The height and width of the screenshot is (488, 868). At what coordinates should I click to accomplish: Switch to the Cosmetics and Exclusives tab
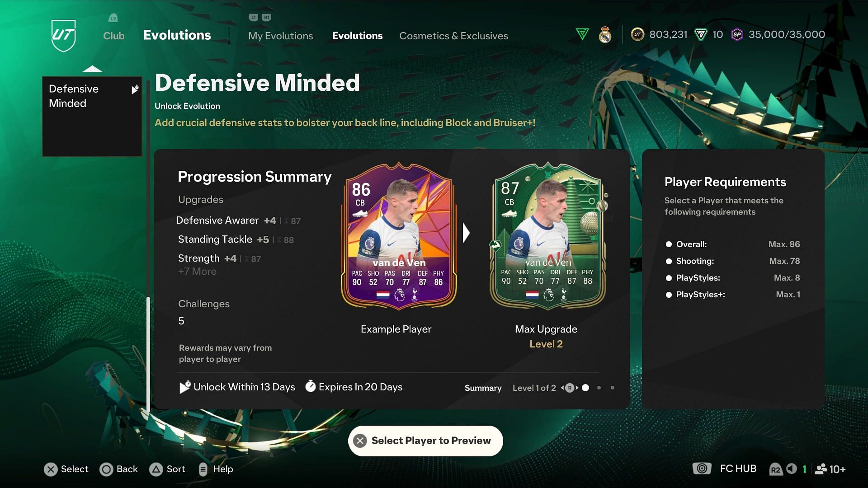(x=454, y=36)
